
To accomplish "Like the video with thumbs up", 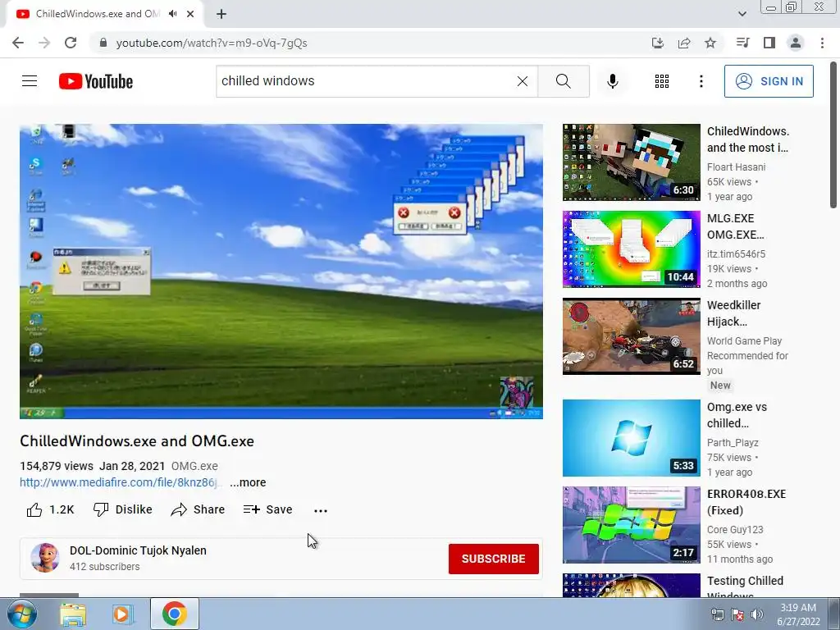I will pos(50,509).
